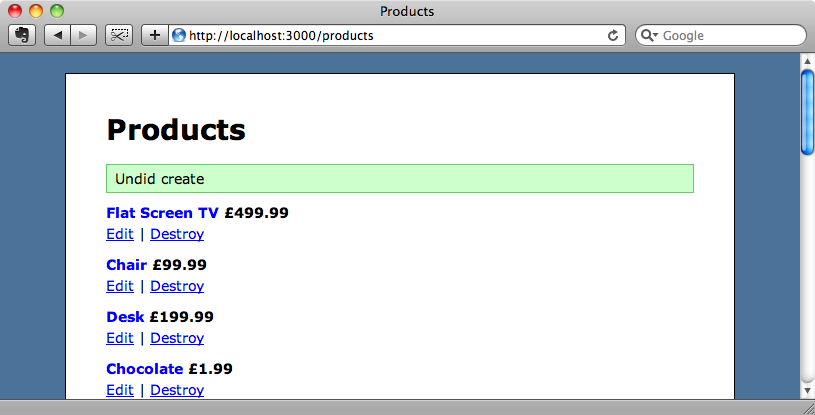Viewport: 815px width, 415px height.
Task: Open the Flat Screen TV product link
Action: (x=162, y=213)
